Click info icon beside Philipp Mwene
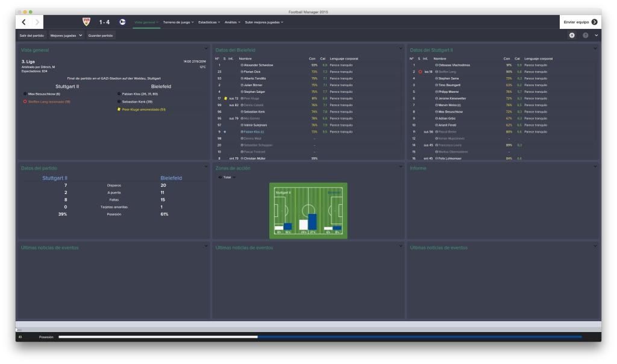Screen dimensions: 617x364 (x=436, y=92)
